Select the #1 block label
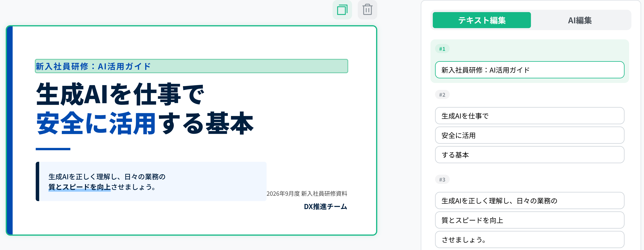This screenshot has height=250, width=644. coord(442,49)
